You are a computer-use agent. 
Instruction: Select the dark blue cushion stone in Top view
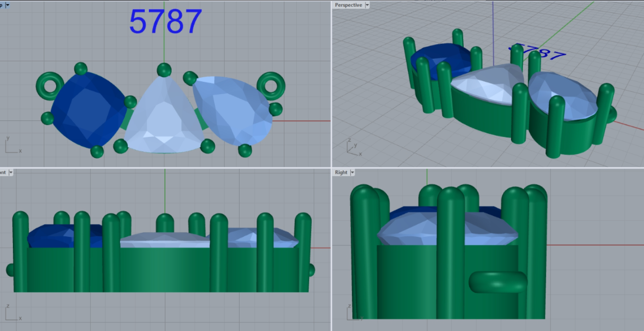88,109
